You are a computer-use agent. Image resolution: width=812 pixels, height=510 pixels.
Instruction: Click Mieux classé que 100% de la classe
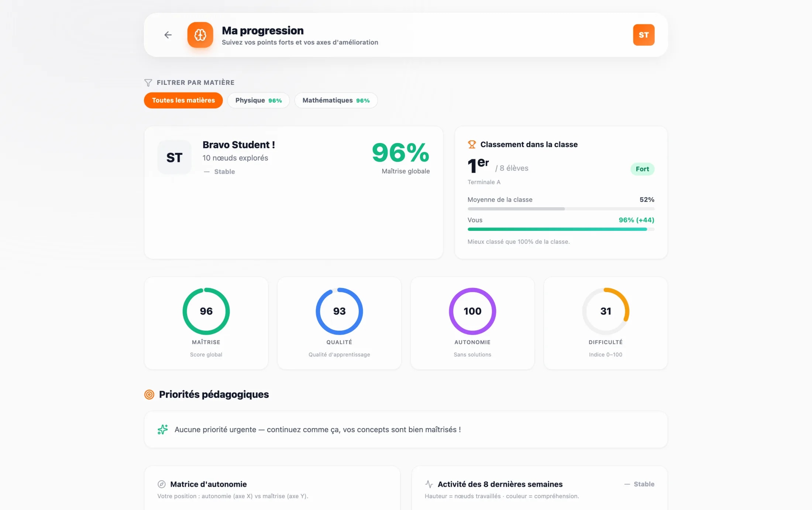click(519, 242)
